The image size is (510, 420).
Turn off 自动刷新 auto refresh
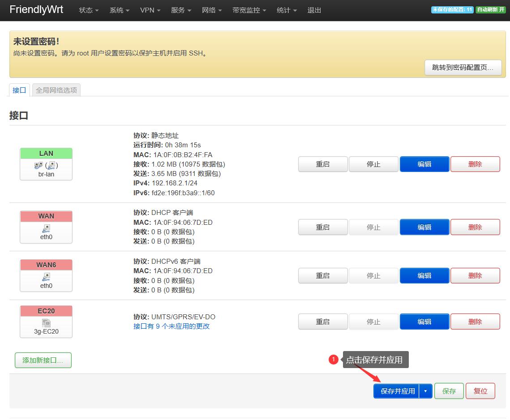pos(491,9)
